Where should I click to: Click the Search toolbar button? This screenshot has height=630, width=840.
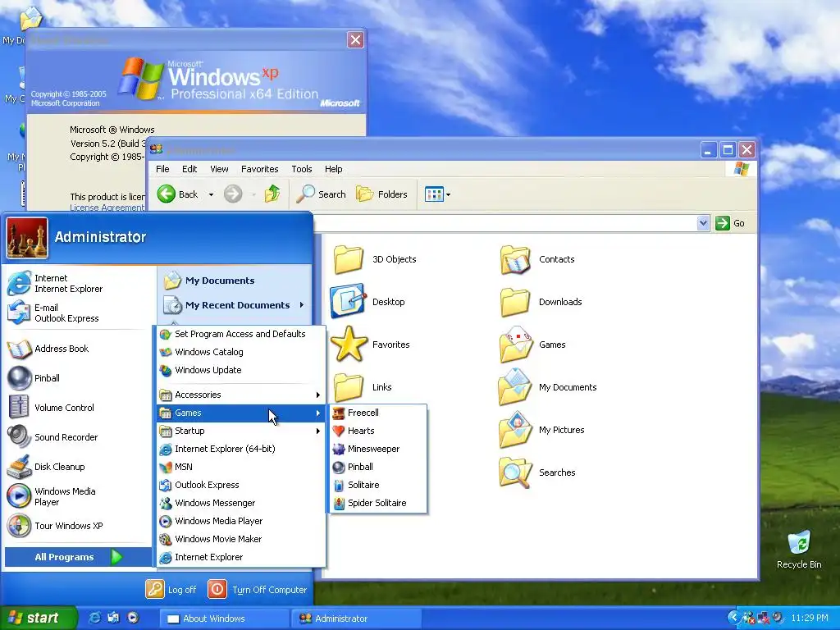(x=322, y=194)
